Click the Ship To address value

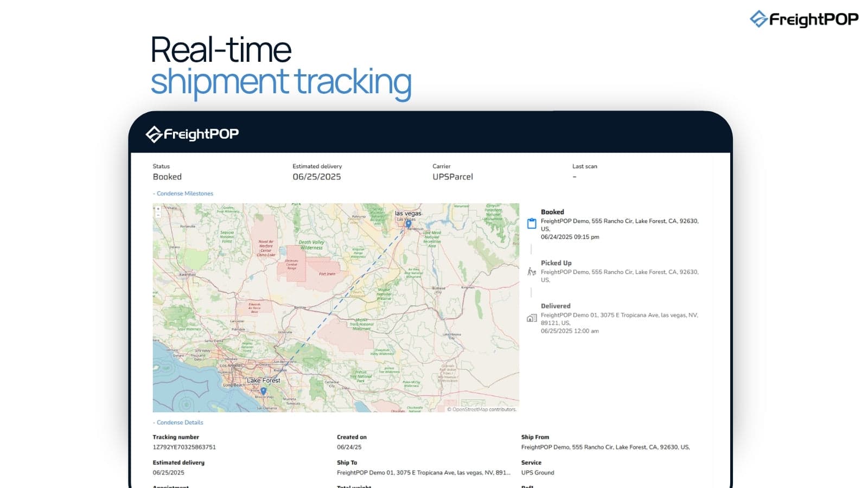tap(424, 473)
